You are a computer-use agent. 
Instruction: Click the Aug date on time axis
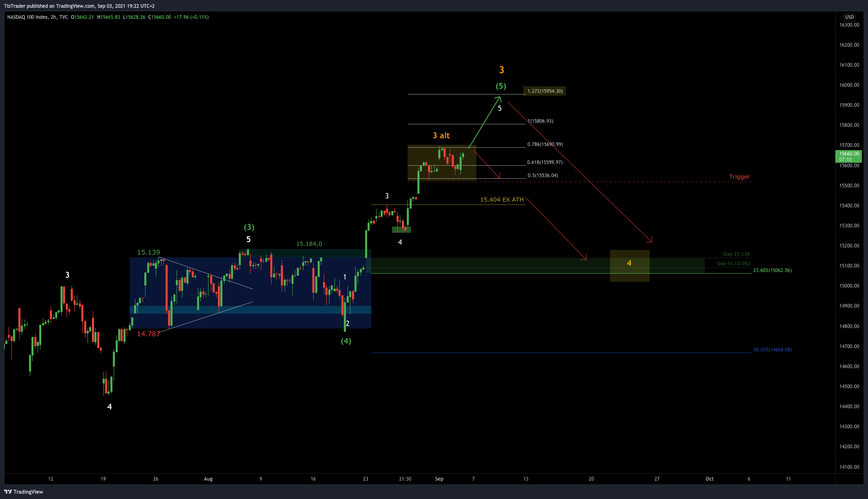208,479
